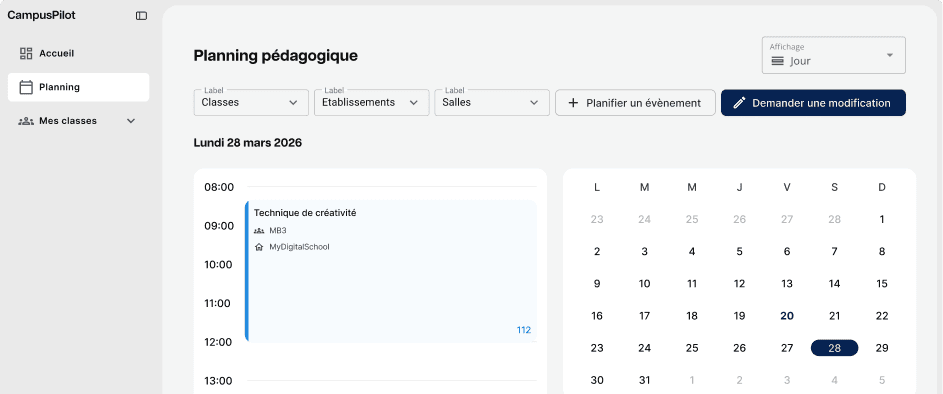Click the school icon next to MyDigitalSchool
The height and width of the screenshot is (394, 943).
[x=259, y=247]
